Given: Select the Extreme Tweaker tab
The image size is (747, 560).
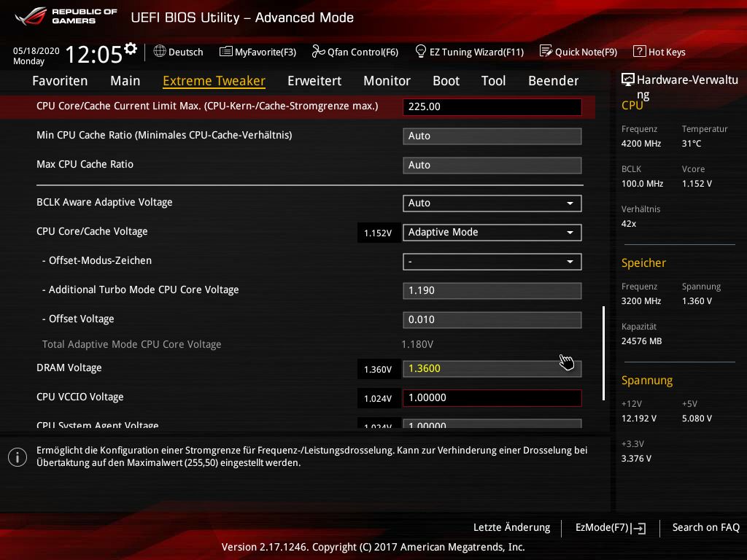Looking at the screenshot, I should 214,81.
